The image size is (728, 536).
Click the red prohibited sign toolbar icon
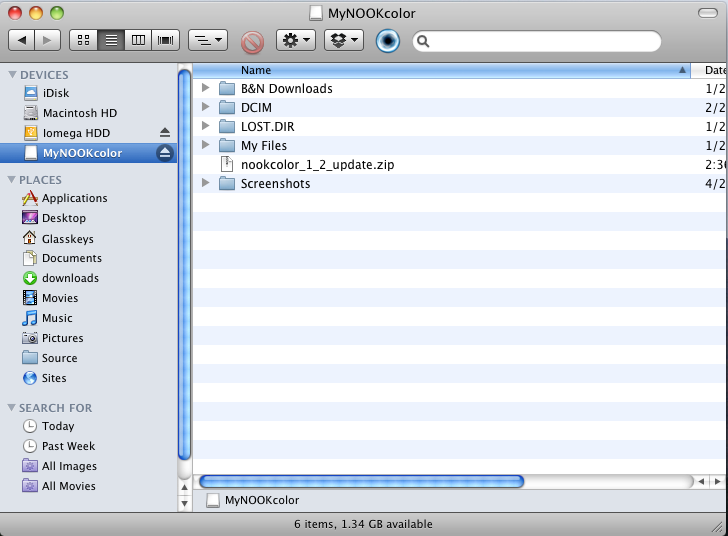[x=252, y=41]
